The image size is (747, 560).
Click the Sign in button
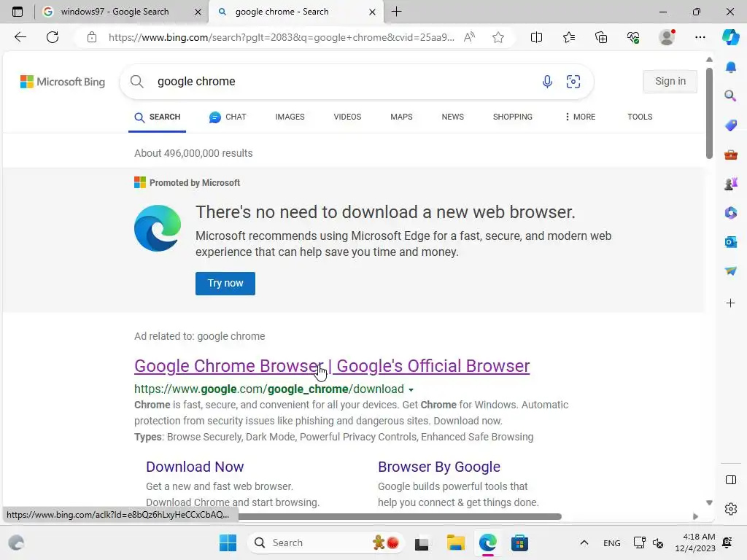[x=670, y=82]
